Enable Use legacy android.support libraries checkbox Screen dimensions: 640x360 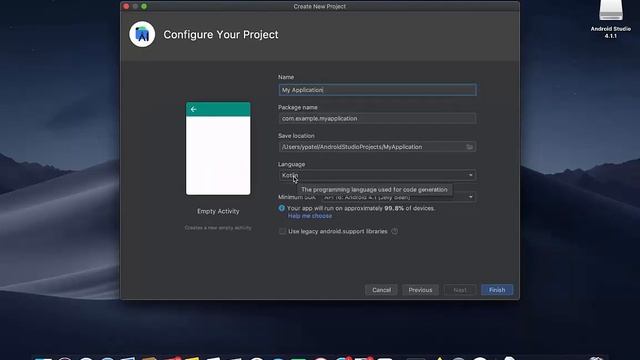pyautogui.click(x=282, y=231)
